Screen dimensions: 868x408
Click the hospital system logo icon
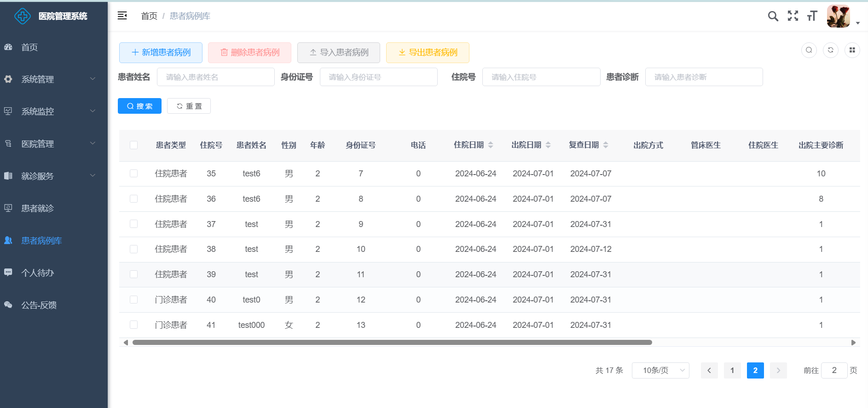coord(22,16)
